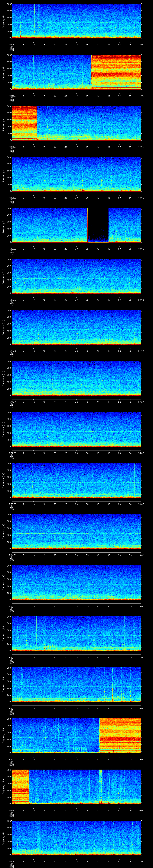The height and width of the screenshot is (868, 153).
Task: Open the spectrogram starting at 17:20:00
Action: pyautogui.click(x=76, y=327)
